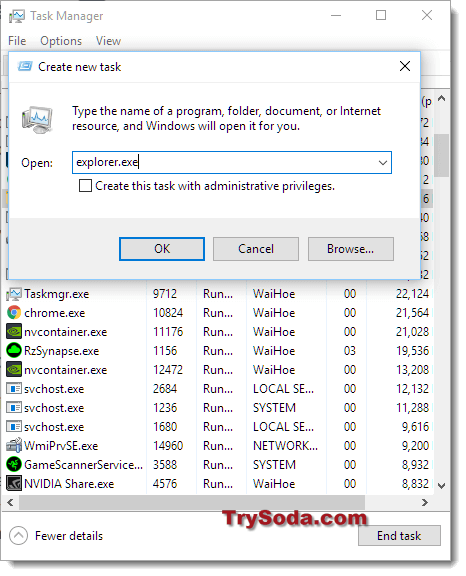Click the horizontal scrollbar thumb
The width and height of the screenshot is (466, 576).
pyautogui.click(x=192, y=502)
